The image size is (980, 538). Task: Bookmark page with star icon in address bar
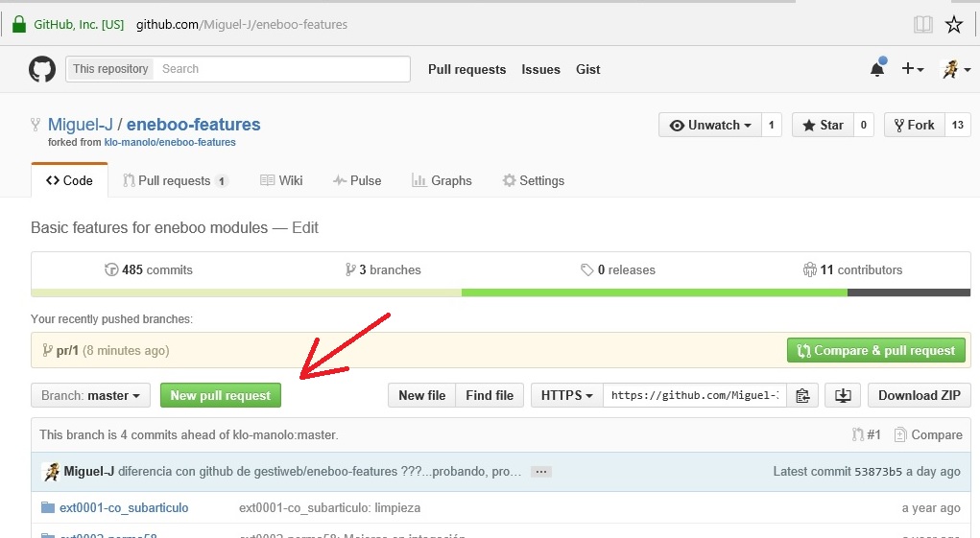pos(954,24)
